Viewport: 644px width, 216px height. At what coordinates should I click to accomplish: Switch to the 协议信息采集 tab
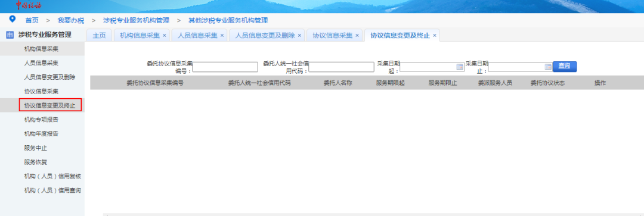(333, 36)
